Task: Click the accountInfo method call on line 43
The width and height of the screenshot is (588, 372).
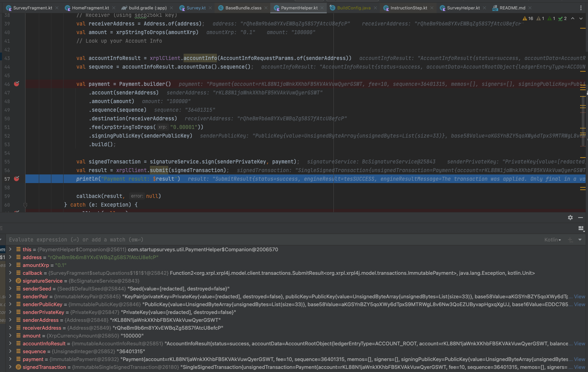Action: click(x=200, y=58)
